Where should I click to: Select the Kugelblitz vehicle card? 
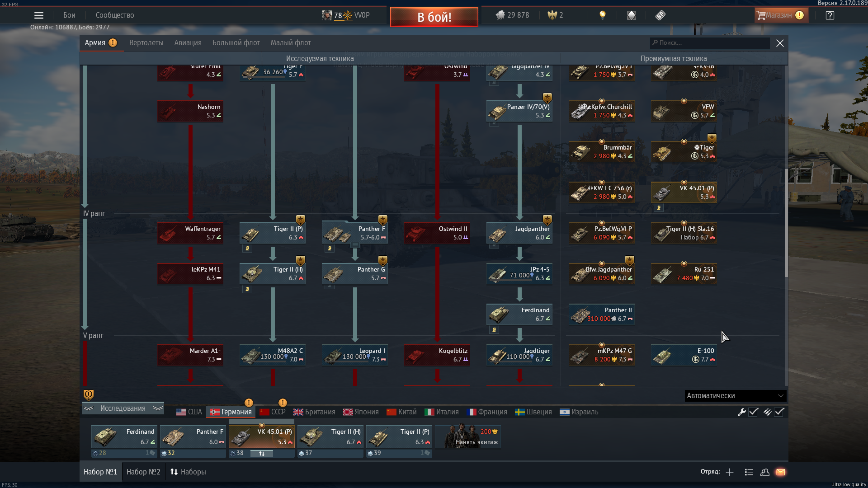pyautogui.click(x=437, y=355)
